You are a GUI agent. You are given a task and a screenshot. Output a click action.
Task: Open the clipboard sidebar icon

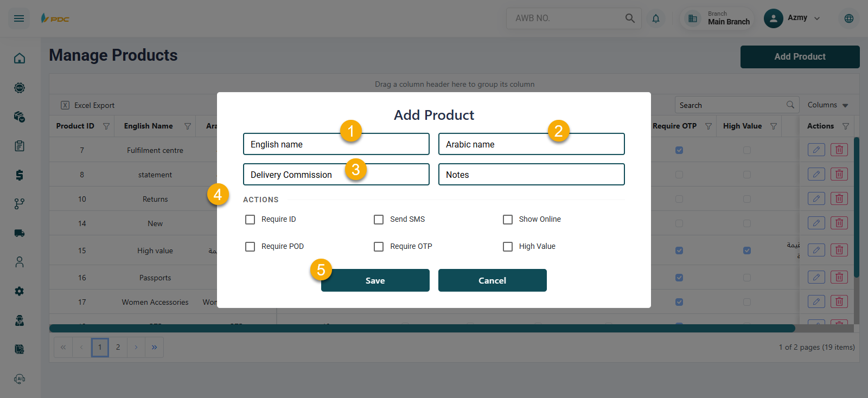point(20,146)
